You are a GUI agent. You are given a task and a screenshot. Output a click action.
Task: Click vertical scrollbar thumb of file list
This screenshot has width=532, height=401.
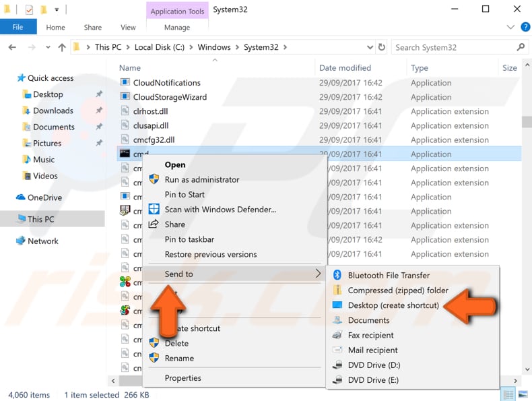(x=527, y=121)
